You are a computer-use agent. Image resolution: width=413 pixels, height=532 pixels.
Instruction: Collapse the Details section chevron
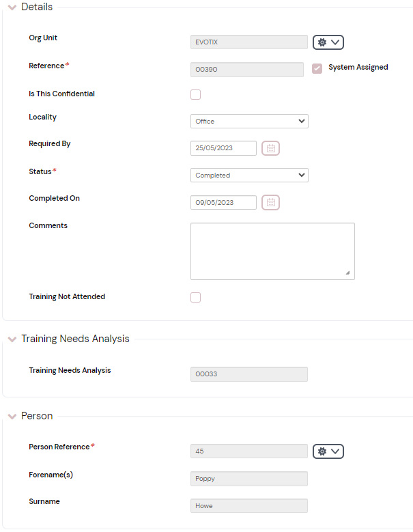pos(12,8)
